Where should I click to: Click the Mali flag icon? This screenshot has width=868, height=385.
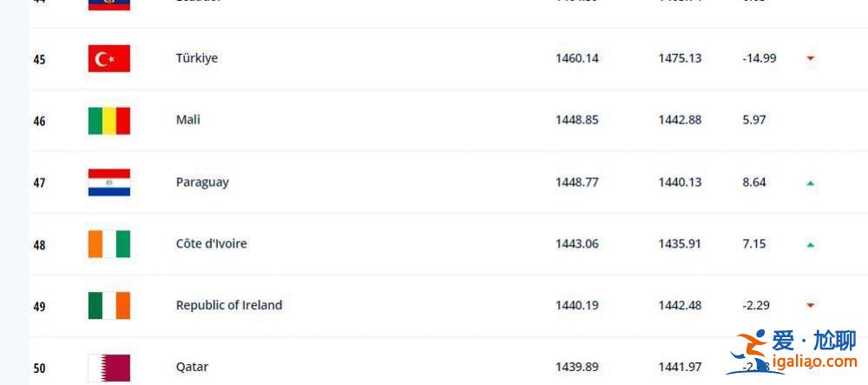pyautogui.click(x=109, y=121)
